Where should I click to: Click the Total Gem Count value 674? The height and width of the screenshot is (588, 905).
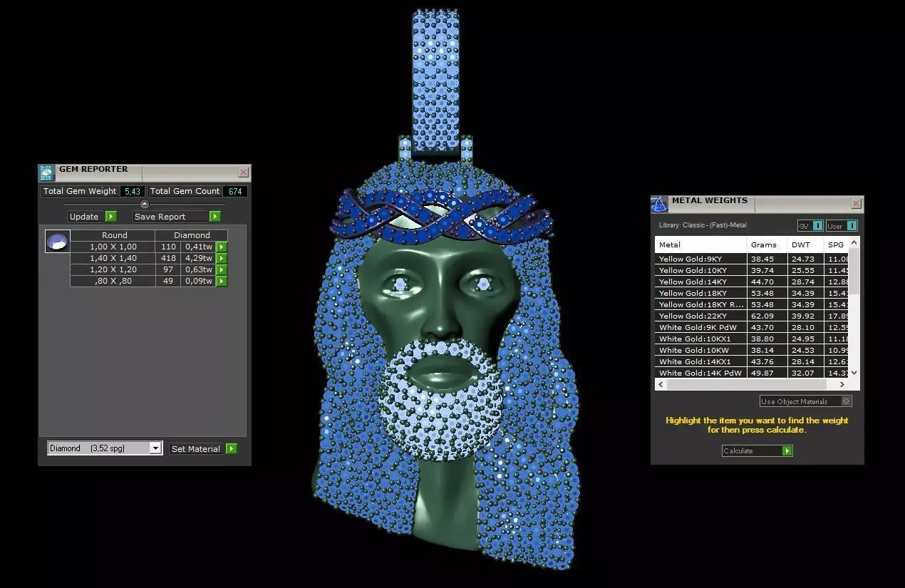[x=235, y=191]
